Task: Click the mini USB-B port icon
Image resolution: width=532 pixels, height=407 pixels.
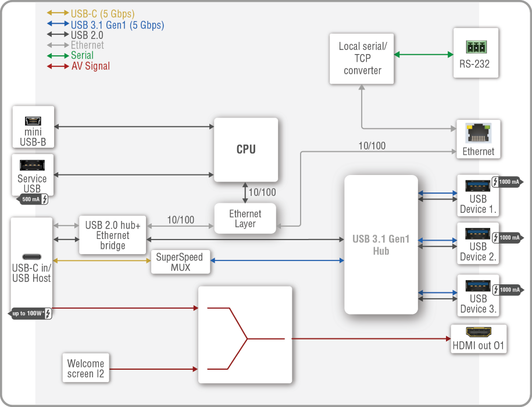Action: click(33, 121)
